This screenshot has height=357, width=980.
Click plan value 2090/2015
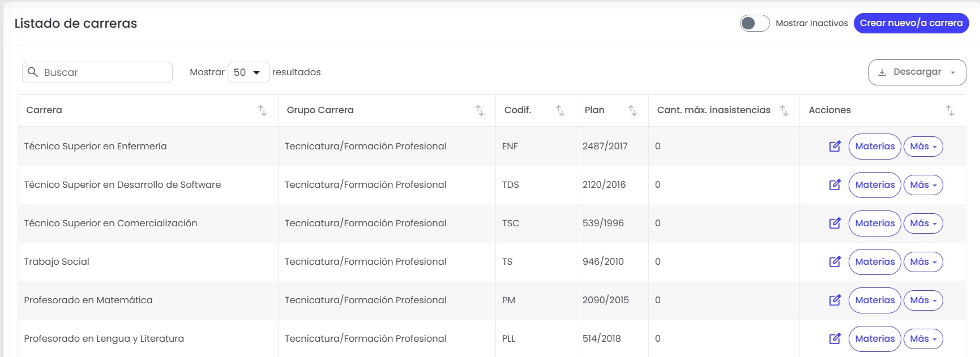[605, 300]
